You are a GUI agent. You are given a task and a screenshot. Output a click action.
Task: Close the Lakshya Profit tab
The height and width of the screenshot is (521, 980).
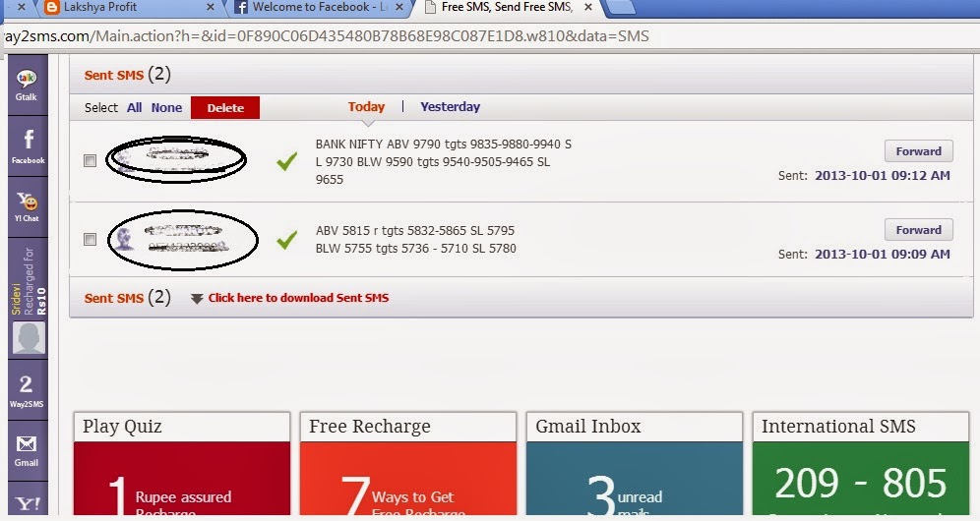pyautogui.click(x=210, y=8)
